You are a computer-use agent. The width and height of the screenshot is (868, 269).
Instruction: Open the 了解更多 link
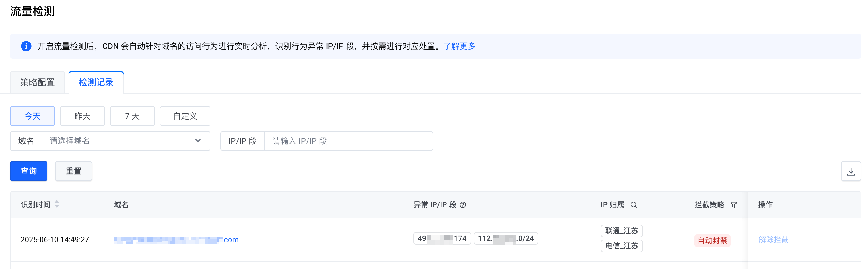coord(459,46)
